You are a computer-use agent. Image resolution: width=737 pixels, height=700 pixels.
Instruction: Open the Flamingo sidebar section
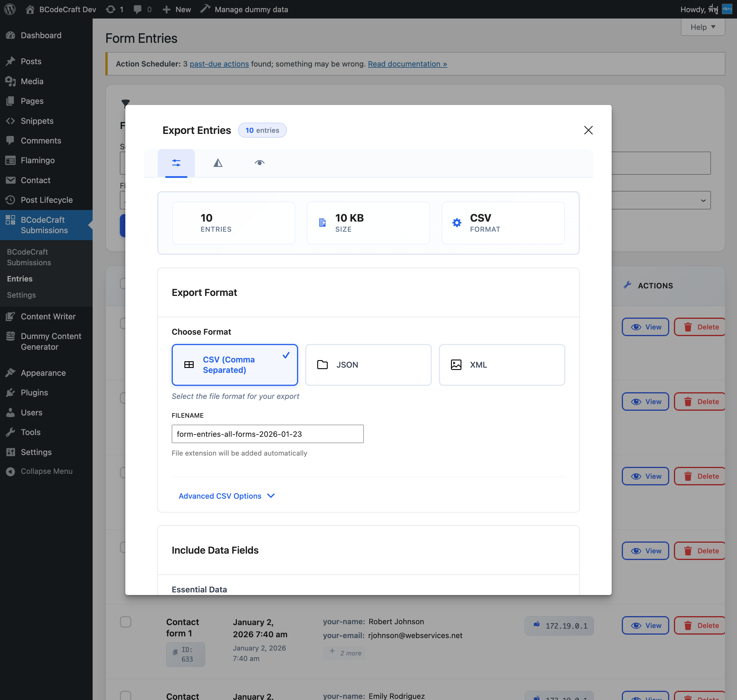click(x=37, y=160)
